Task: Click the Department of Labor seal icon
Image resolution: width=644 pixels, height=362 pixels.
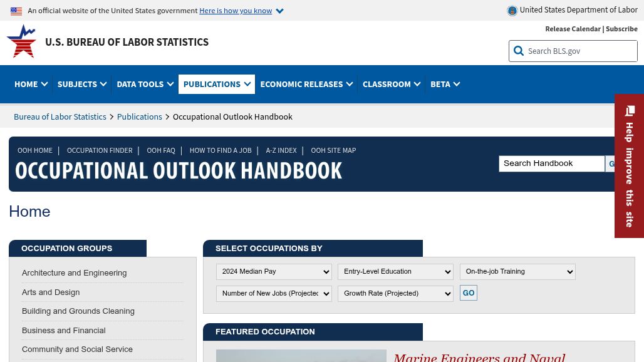Action: 512,11
